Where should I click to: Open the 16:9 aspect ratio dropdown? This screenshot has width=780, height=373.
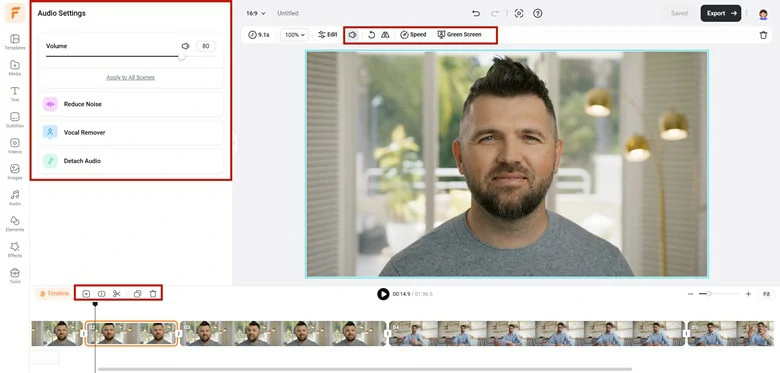256,13
